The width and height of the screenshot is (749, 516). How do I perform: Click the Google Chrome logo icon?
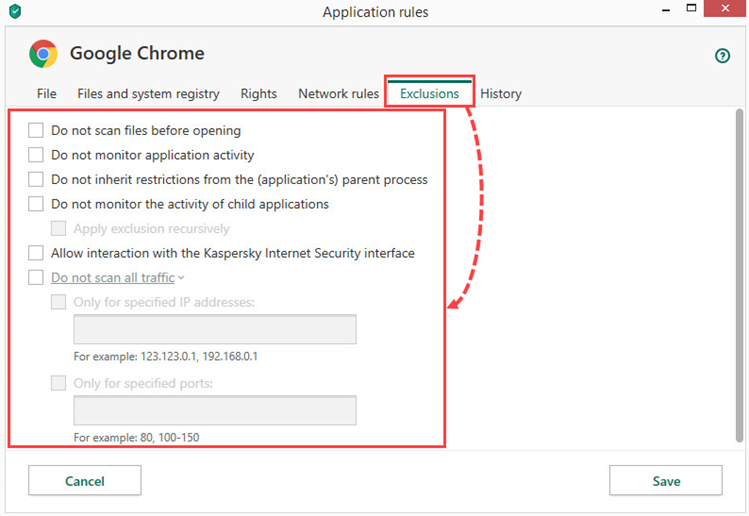coord(43,54)
